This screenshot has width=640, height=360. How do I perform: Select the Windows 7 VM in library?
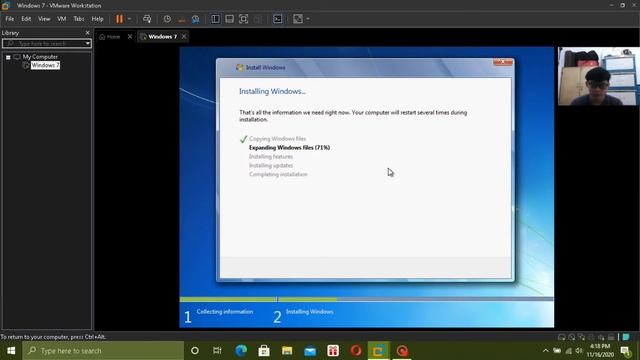pyautogui.click(x=45, y=65)
